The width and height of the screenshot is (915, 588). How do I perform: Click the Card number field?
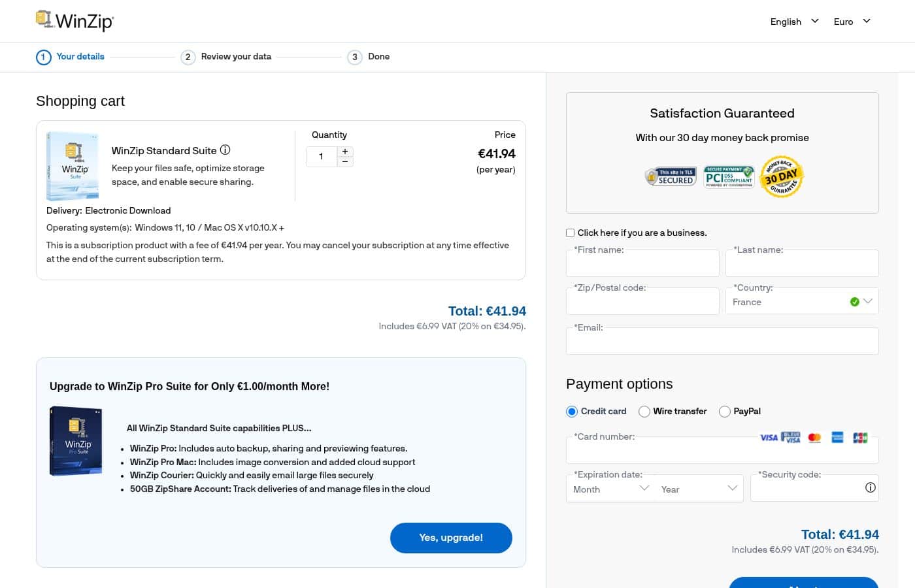[722, 450]
